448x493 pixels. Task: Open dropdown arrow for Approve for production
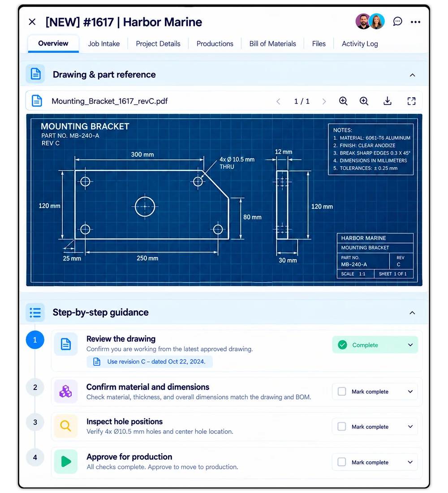click(410, 462)
